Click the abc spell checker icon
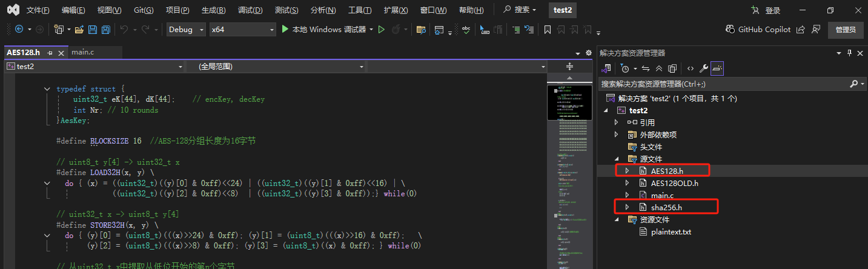868x269 pixels. 466,29
